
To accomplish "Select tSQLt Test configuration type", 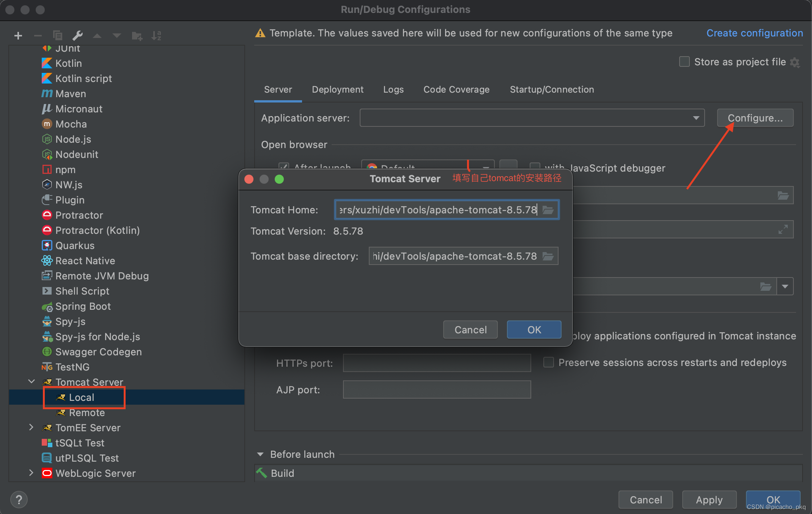I will (80, 443).
